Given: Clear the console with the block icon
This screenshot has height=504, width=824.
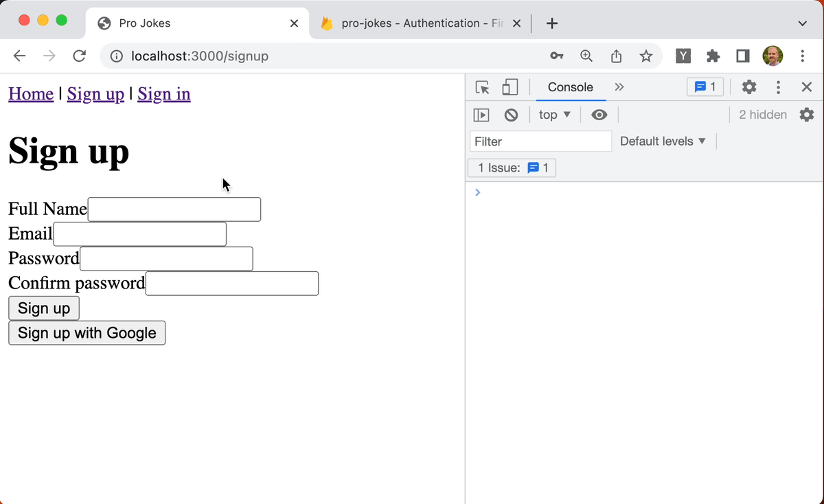Looking at the screenshot, I should [511, 115].
